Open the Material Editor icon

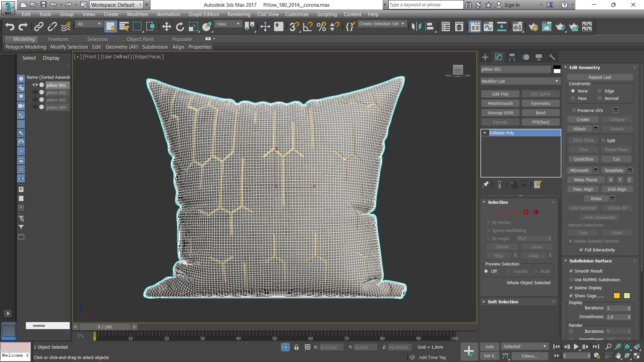(x=518, y=27)
